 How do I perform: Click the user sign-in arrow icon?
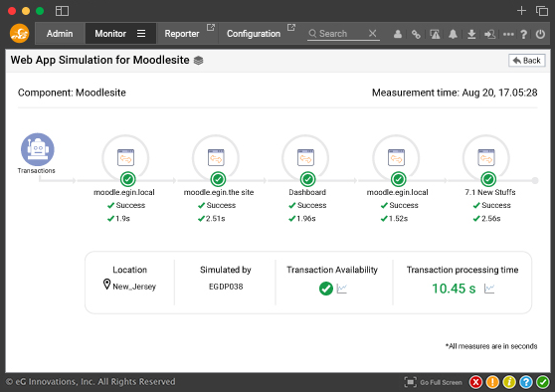(490, 34)
